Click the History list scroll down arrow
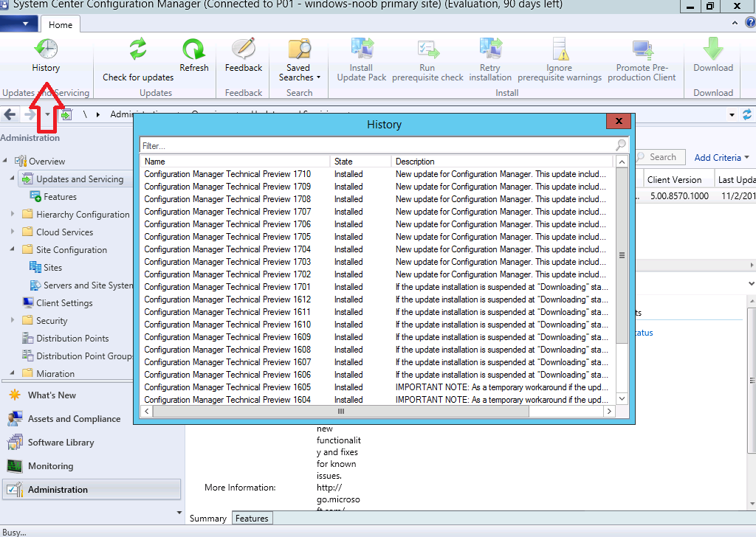The height and width of the screenshot is (537, 756). tap(622, 398)
